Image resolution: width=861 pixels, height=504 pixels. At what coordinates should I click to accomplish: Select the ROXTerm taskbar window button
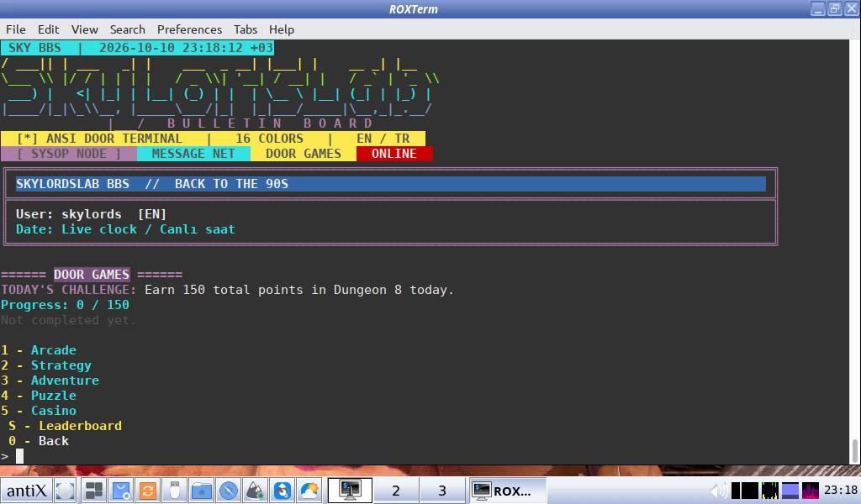[x=508, y=491]
